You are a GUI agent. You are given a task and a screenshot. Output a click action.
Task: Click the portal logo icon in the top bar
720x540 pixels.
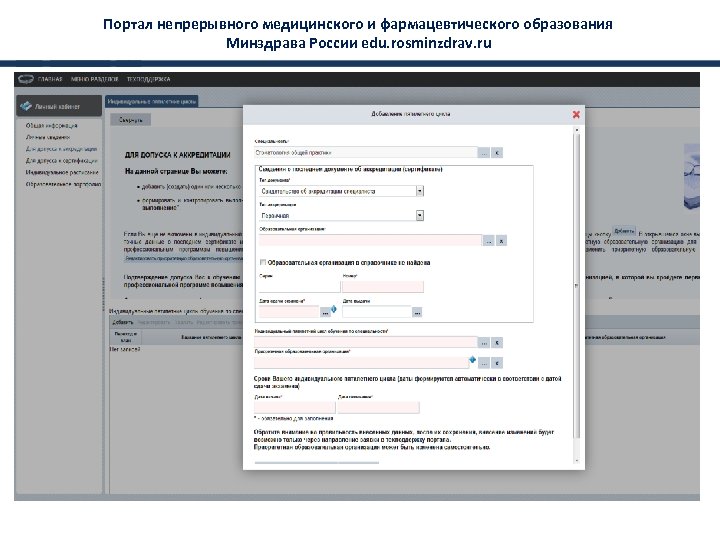tap(26, 79)
